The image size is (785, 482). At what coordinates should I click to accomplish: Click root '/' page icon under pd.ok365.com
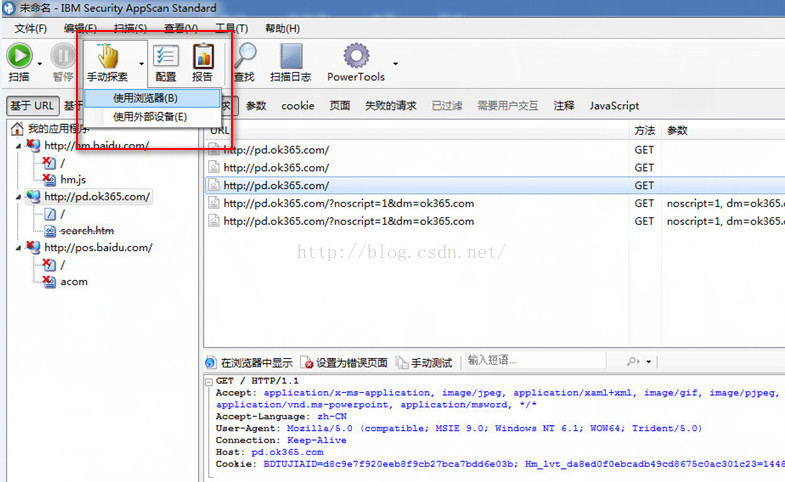pos(50,214)
